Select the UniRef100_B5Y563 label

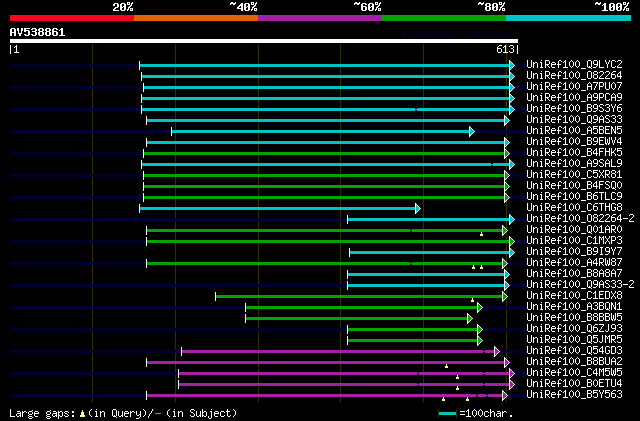pos(574,394)
